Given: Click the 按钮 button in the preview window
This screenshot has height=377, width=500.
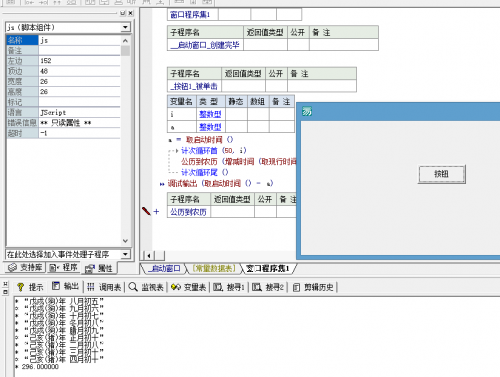Looking at the screenshot, I should 441,174.
